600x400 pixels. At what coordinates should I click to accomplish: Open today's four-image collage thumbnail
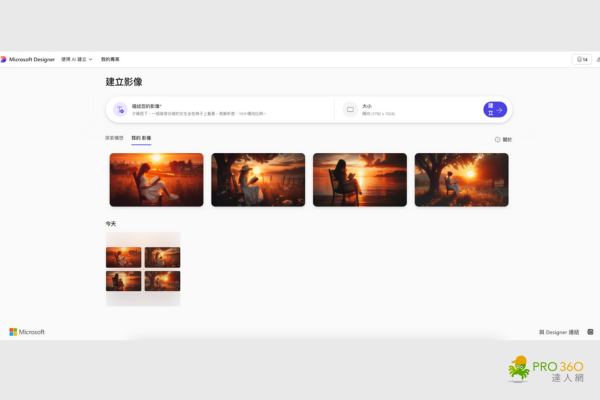click(143, 268)
